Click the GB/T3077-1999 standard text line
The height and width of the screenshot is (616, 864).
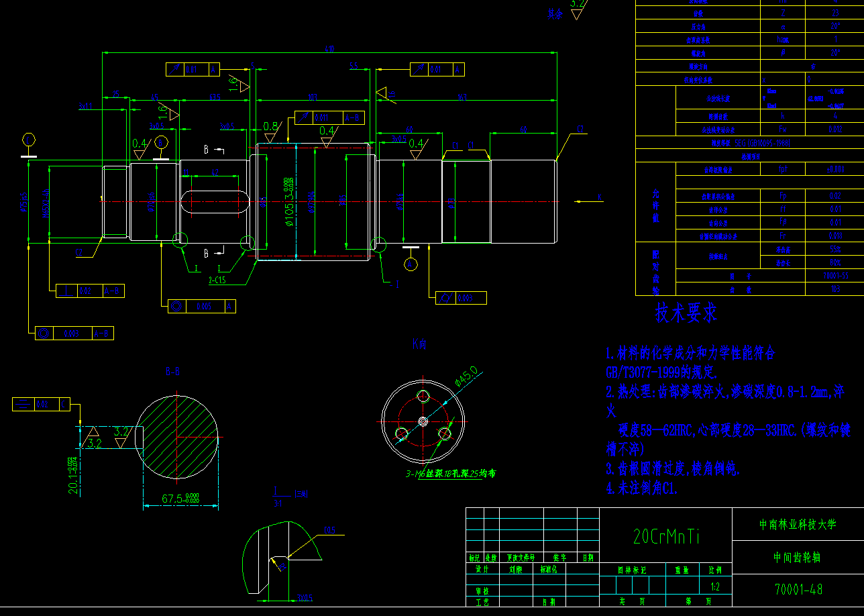click(661, 372)
